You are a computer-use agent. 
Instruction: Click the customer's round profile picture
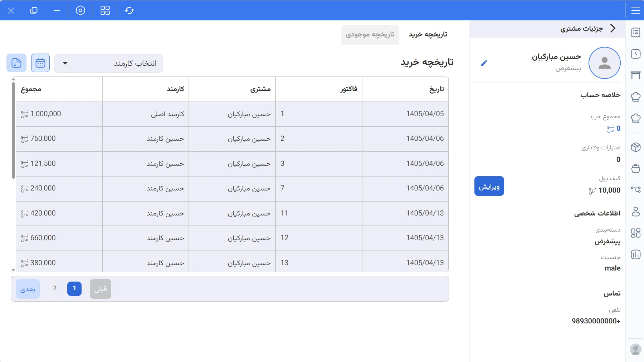coord(605,63)
